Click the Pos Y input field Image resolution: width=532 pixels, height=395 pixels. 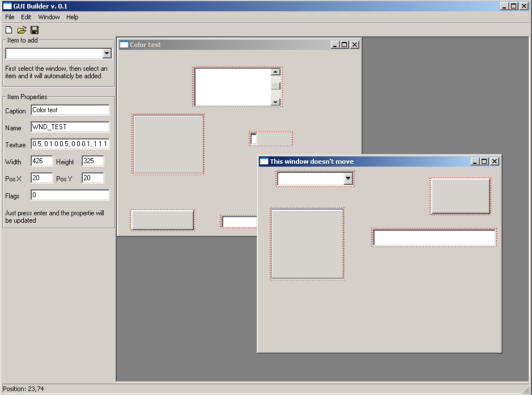click(92, 178)
